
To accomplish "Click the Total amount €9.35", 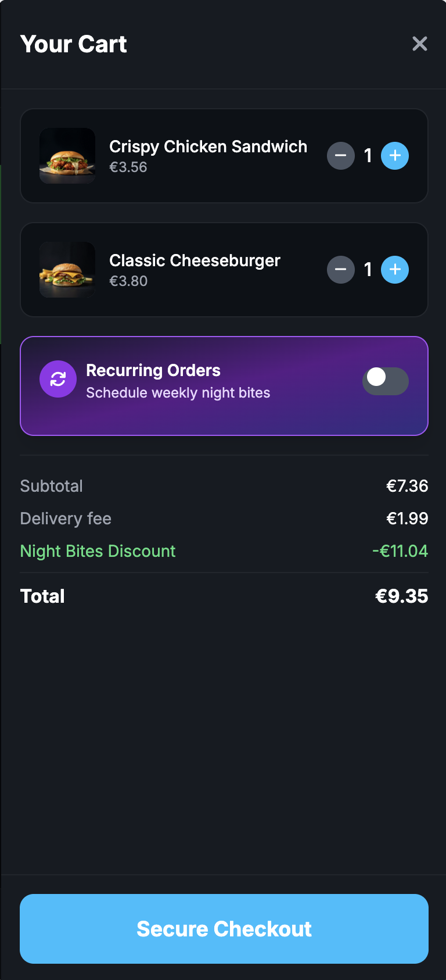I will [x=401, y=596].
